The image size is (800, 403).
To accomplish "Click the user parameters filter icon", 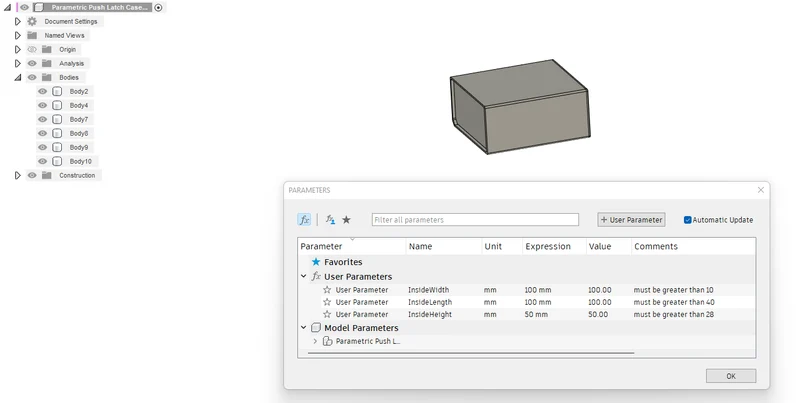I will (331, 219).
